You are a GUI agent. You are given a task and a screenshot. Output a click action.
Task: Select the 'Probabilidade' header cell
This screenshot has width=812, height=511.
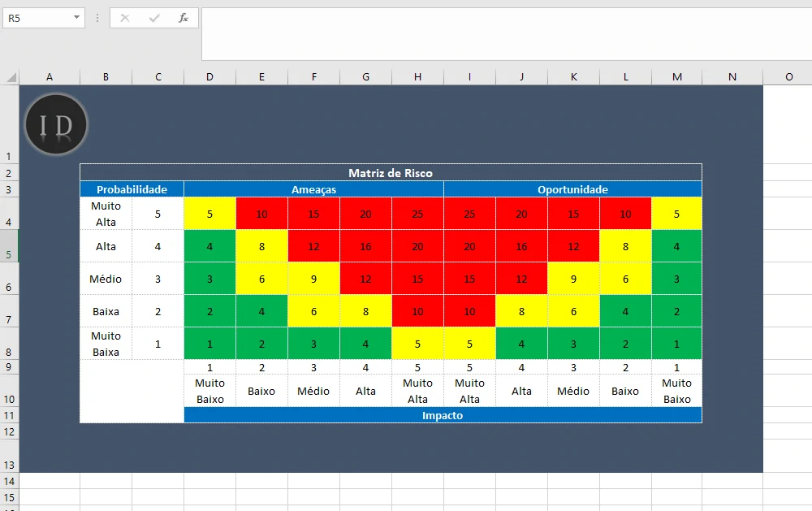[x=132, y=189]
